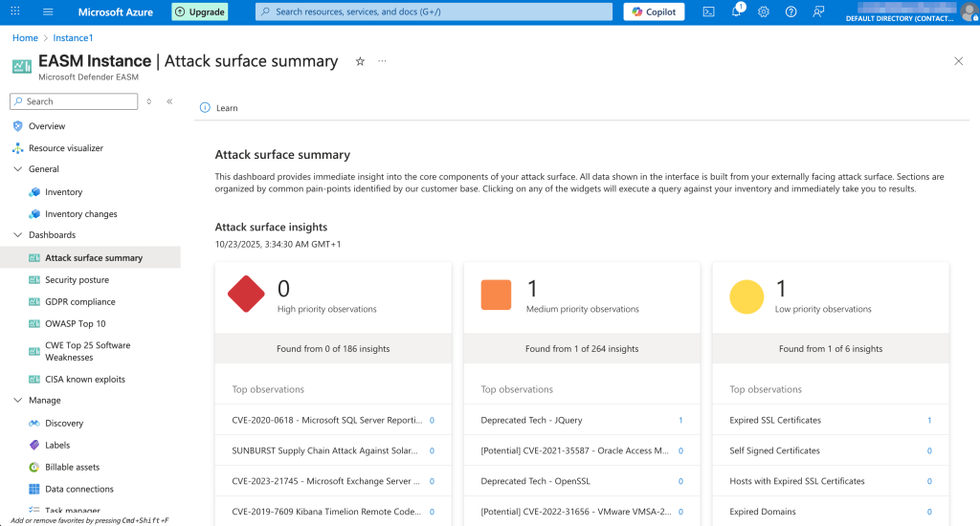The height and width of the screenshot is (526, 980).
Task: Click the orange medium priority square
Action: pyautogui.click(x=497, y=295)
